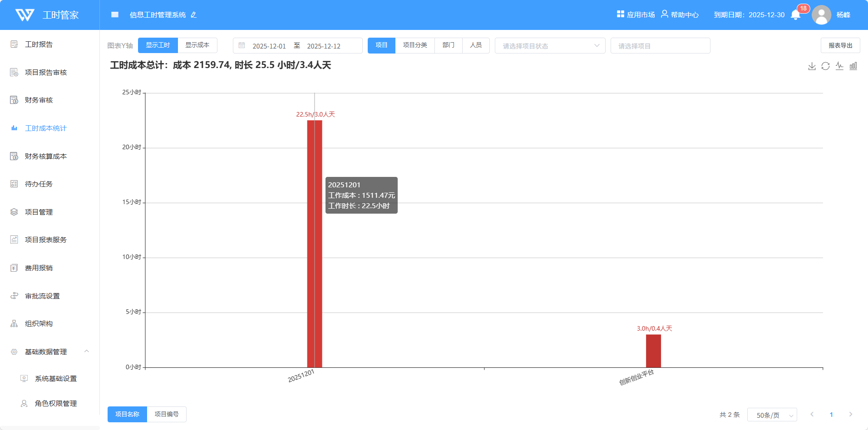Image resolution: width=868 pixels, height=430 pixels.
Task: Open the 50条/页 page size dropdown
Action: 772,415
